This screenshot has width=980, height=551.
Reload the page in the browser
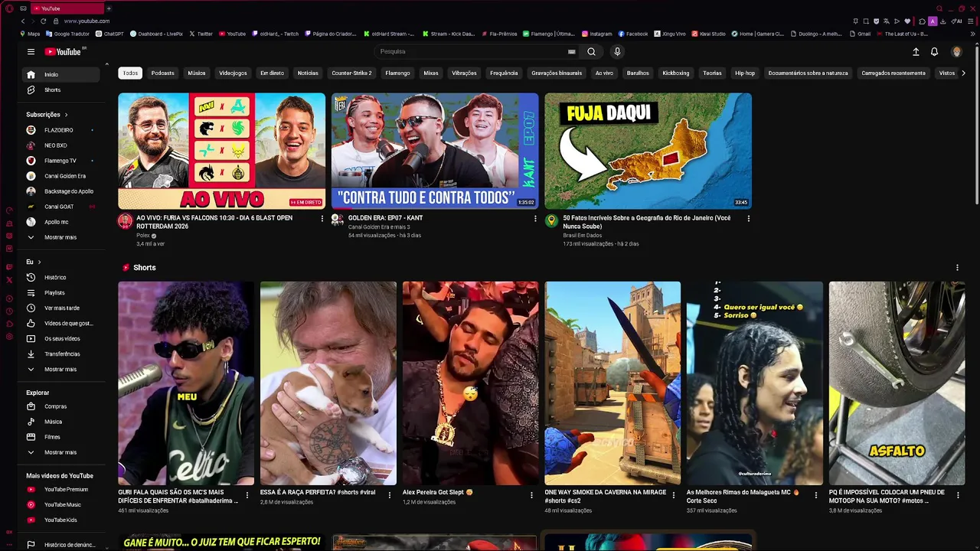(43, 21)
